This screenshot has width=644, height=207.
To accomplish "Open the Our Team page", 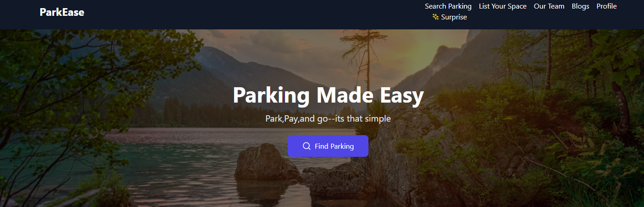I will (549, 6).
